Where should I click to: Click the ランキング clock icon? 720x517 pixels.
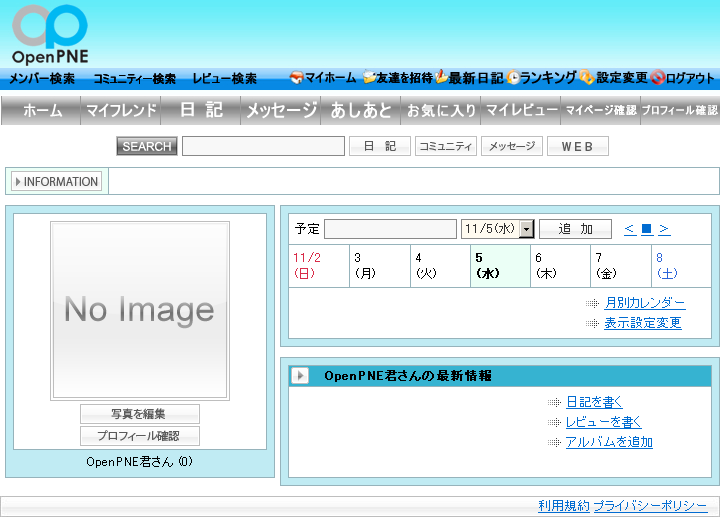coord(513,78)
